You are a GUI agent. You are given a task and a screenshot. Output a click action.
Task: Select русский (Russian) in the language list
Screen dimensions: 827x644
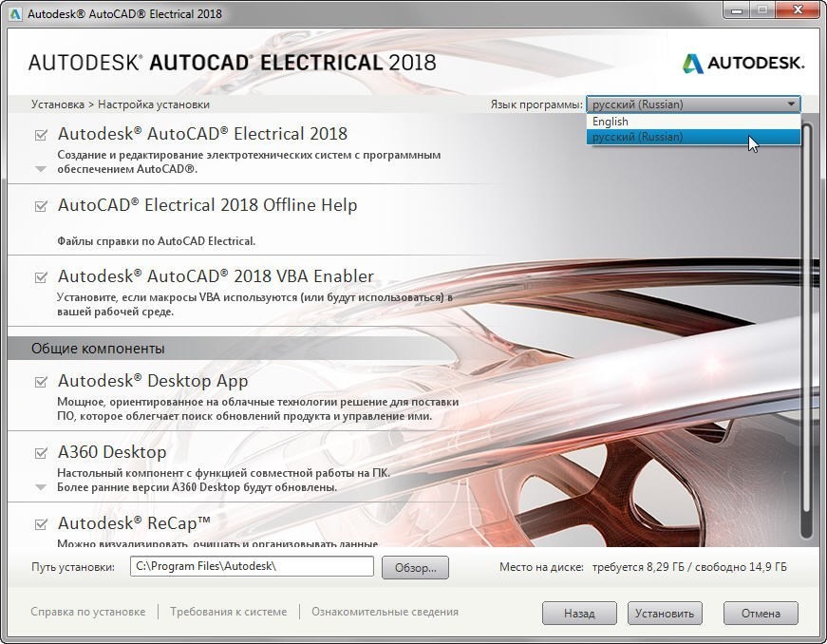pos(693,137)
